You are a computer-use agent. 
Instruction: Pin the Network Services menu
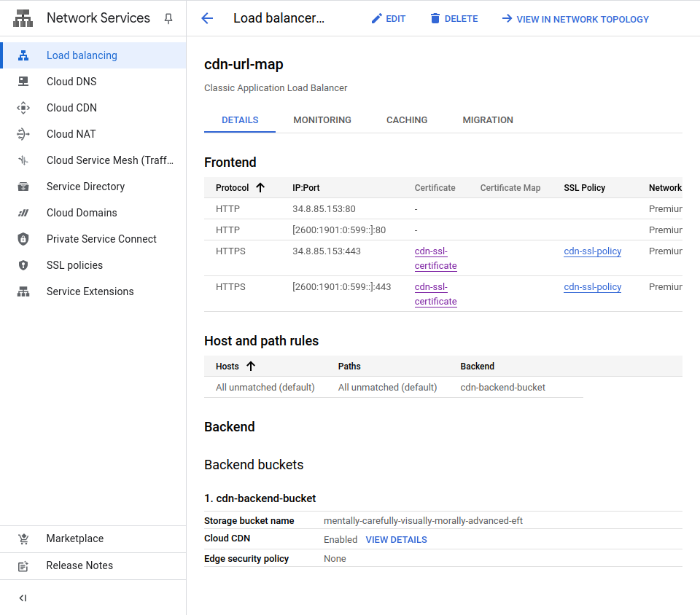pos(168,19)
